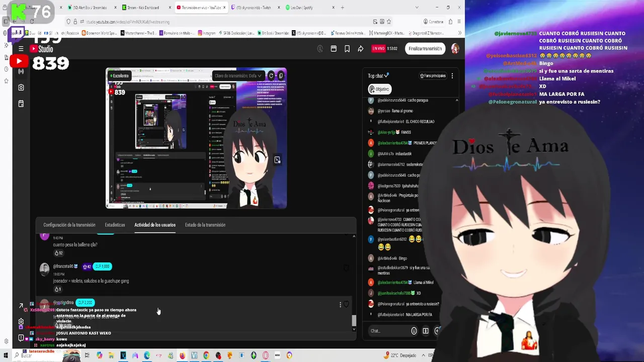Open the Windows Start menu
This screenshot has height=362, width=644.
pyautogui.click(x=6, y=355)
